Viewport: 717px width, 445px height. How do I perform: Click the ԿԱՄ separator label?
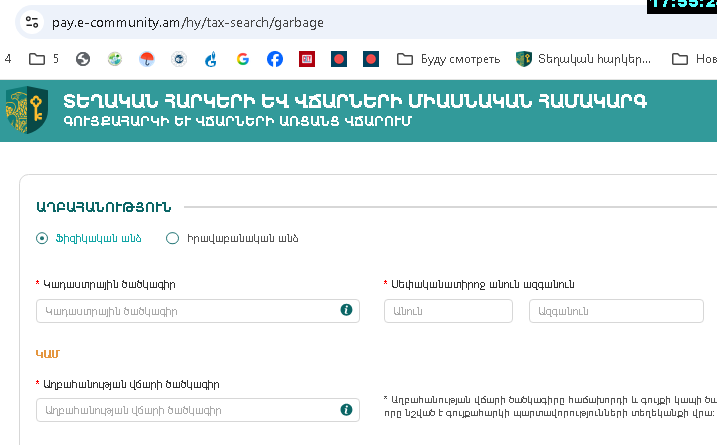[48, 354]
